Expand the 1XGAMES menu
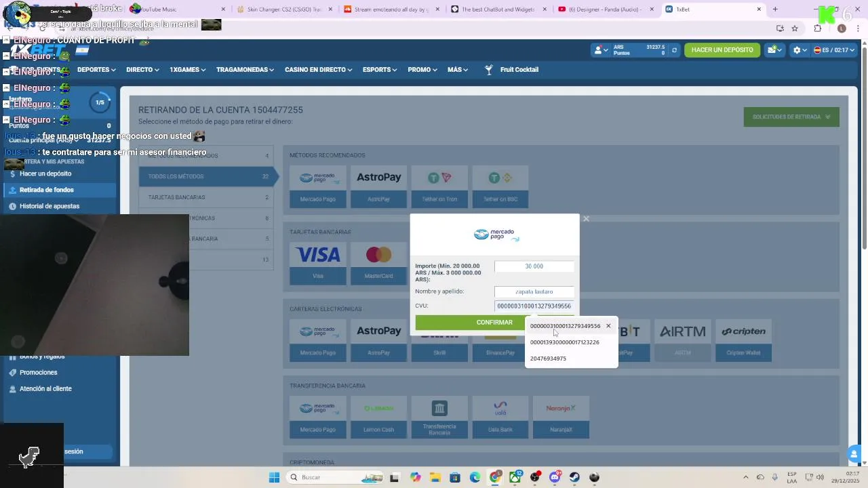This screenshot has height=488, width=868. pyautogui.click(x=188, y=69)
